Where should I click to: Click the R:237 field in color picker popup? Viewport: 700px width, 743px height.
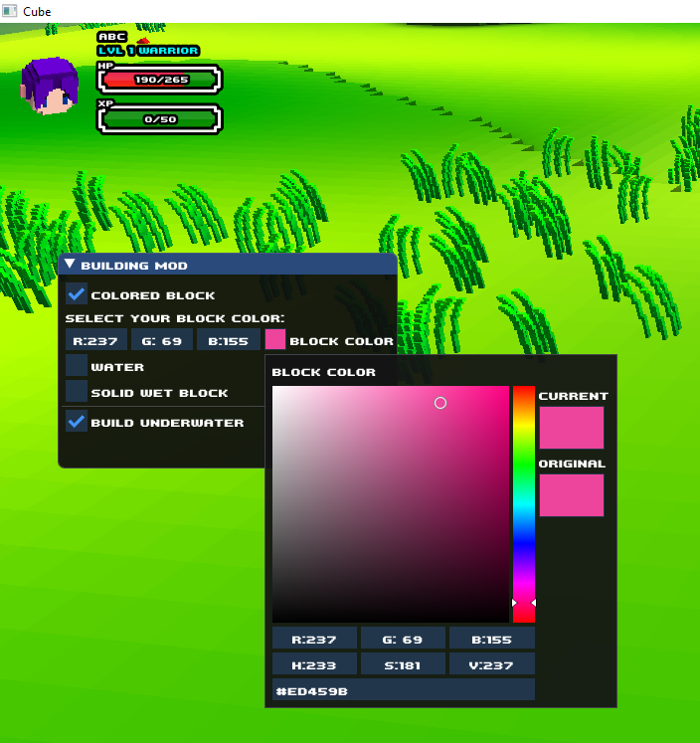(x=314, y=639)
